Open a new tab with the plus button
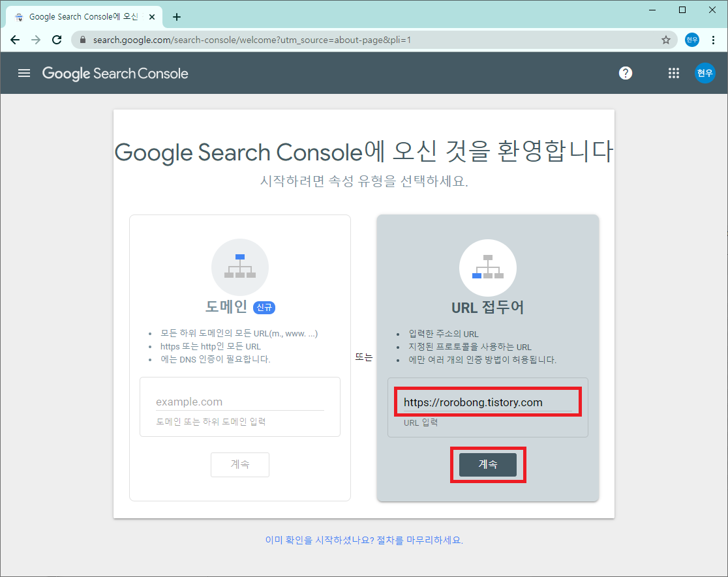728x577 pixels. pos(176,17)
